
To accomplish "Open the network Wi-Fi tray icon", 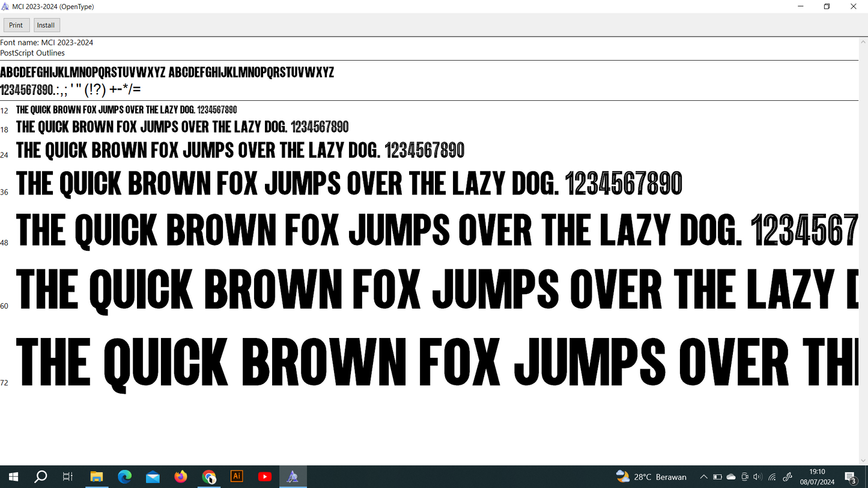I will pos(772,477).
